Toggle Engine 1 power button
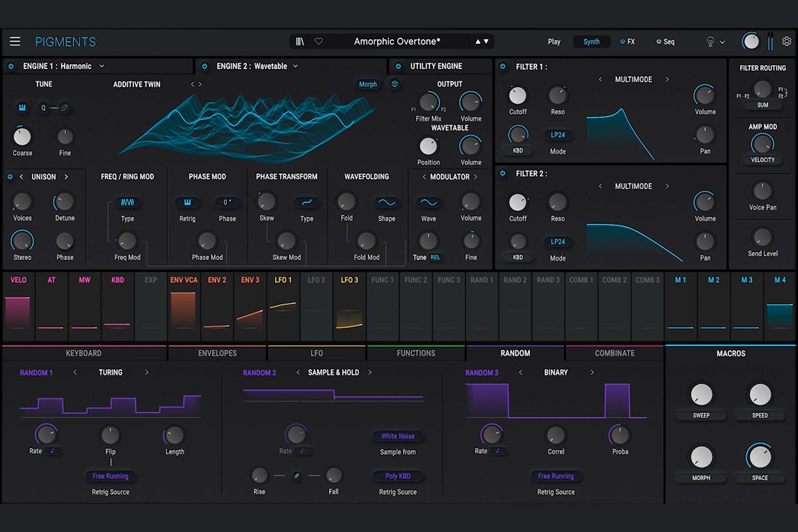Screen dimensions: 798x532 [11, 66]
